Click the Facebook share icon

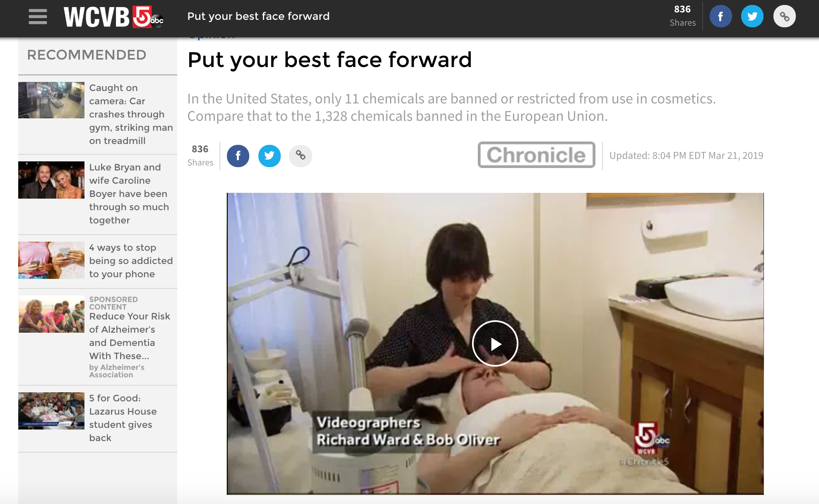[238, 155]
